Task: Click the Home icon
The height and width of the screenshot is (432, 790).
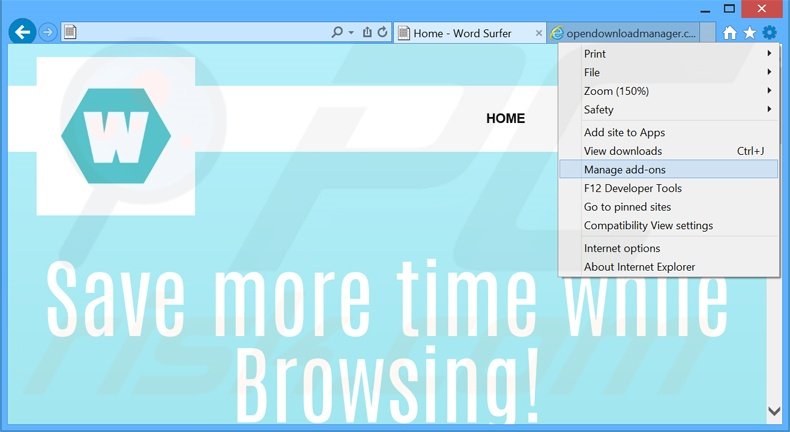Action: [x=730, y=33]
